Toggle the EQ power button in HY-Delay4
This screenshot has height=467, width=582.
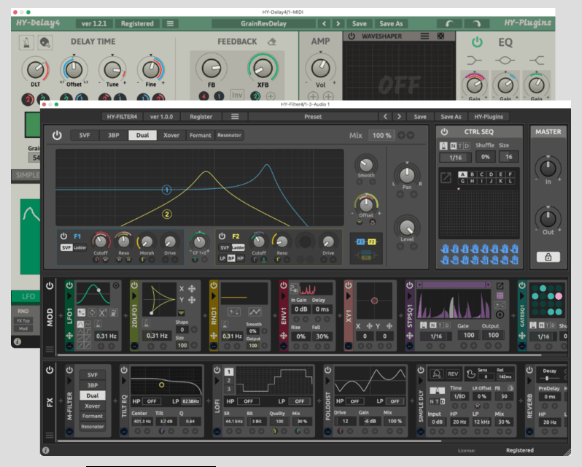tap(477, 42)
